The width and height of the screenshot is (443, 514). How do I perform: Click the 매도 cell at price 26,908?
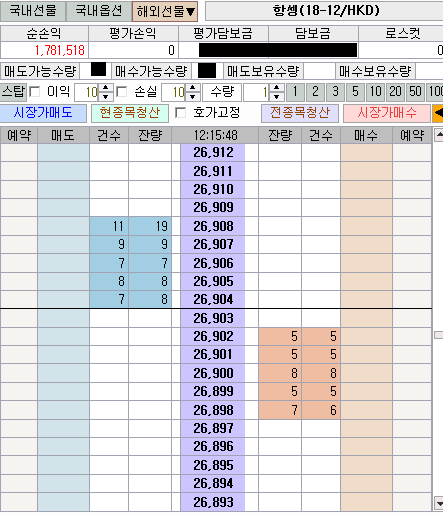63,226
